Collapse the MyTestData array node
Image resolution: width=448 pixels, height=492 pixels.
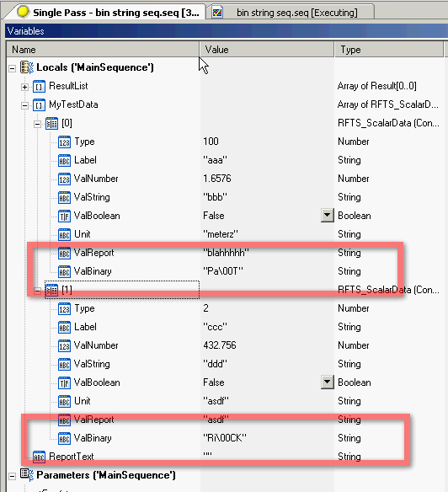[x=24, y=106]
